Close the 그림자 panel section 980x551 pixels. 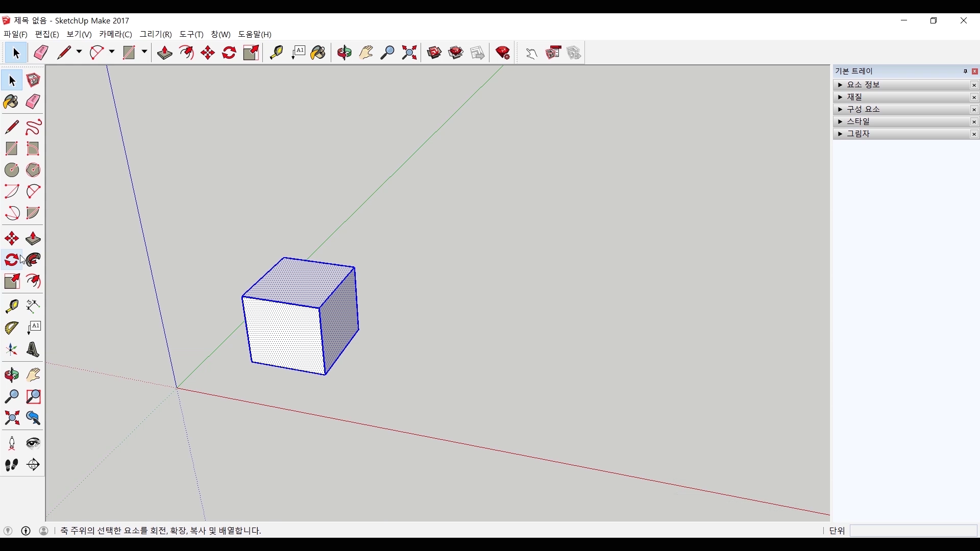(974, 134)
